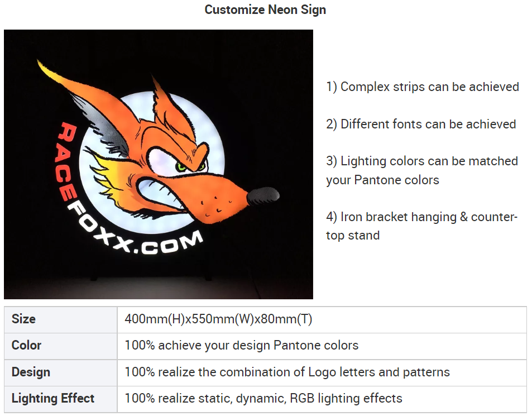532x416 pixels.
Task: Click the Lighting Effect row label
Action: [x=52, y=398]
